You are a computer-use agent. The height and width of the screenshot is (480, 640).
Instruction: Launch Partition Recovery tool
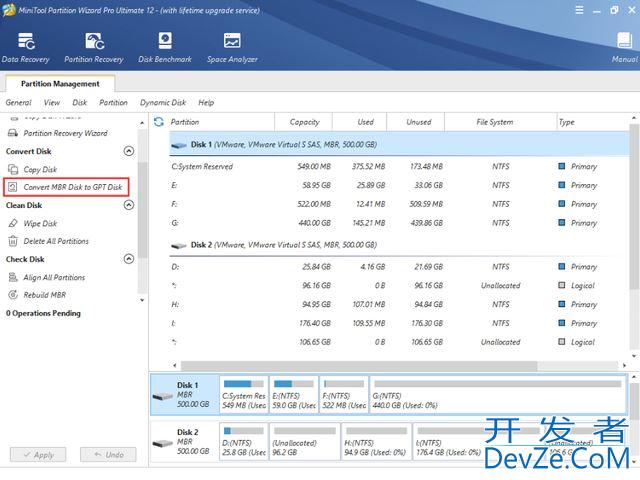point(94,48)
